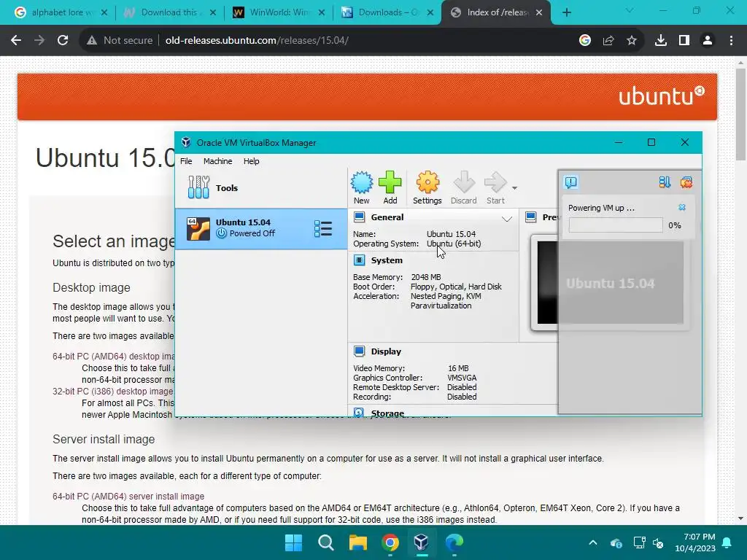Image resolution: width=747 pixels, height=560 pixels.
Task: Open the Windows Start button
Action: pos(293,542)
